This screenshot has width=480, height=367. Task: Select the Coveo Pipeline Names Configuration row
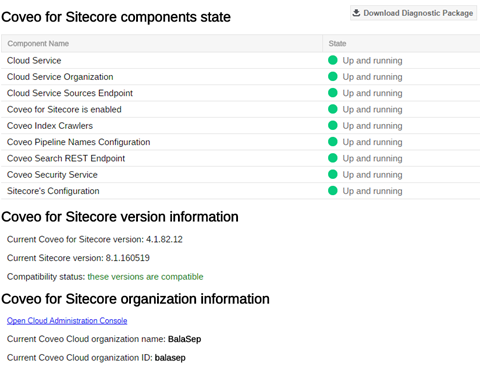pyautogui.click(x=241, y=142)
